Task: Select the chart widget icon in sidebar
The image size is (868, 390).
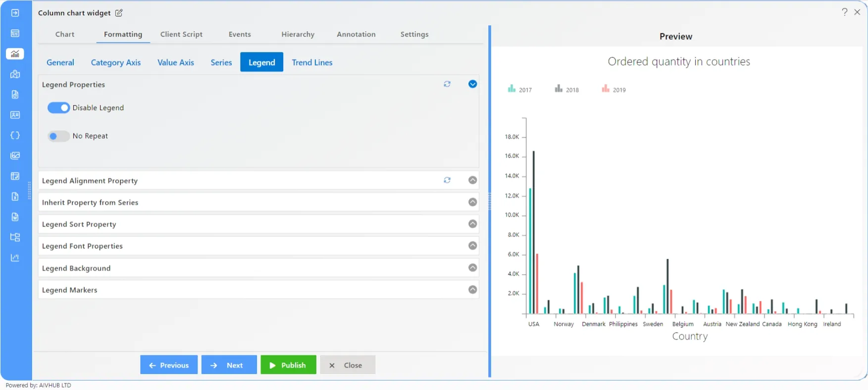Action: point(15,54)
